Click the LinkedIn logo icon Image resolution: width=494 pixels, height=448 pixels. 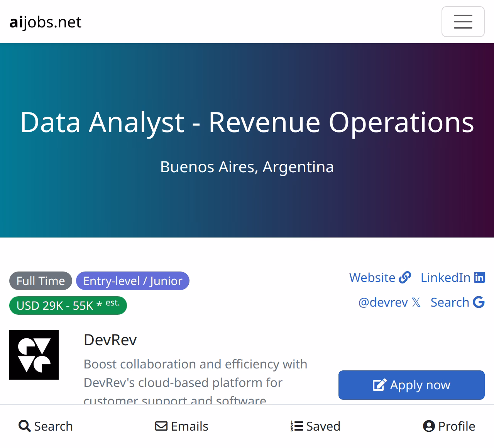479,277
